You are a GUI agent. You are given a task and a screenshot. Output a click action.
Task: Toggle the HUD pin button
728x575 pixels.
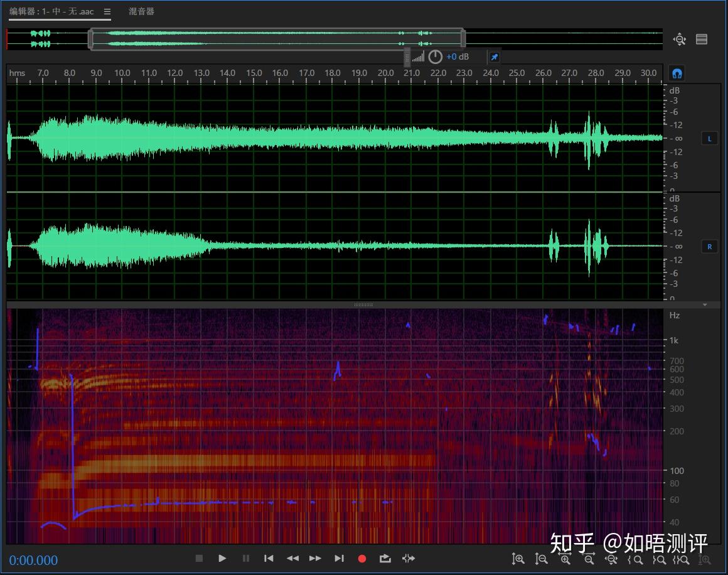(495, 57)
